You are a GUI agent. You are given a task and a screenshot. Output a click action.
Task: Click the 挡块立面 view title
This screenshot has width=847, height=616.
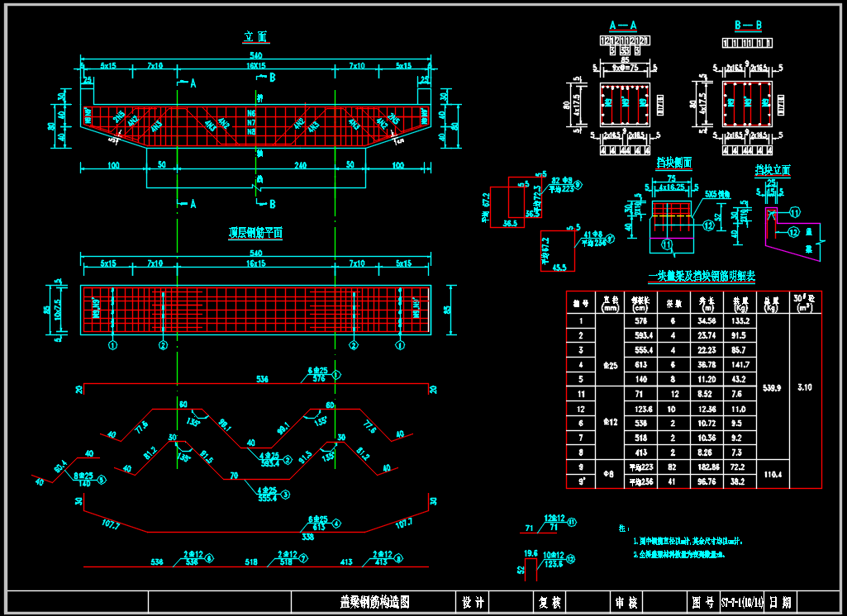773,171
